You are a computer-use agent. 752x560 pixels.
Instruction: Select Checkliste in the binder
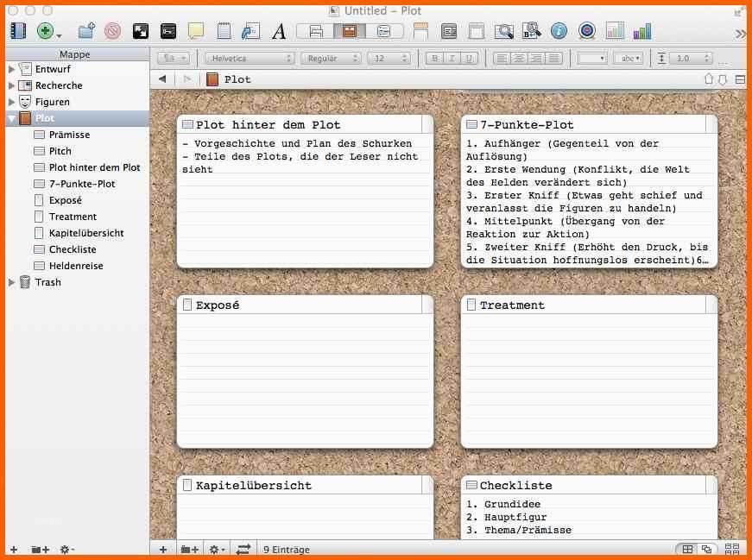click(x=73, y=249)
